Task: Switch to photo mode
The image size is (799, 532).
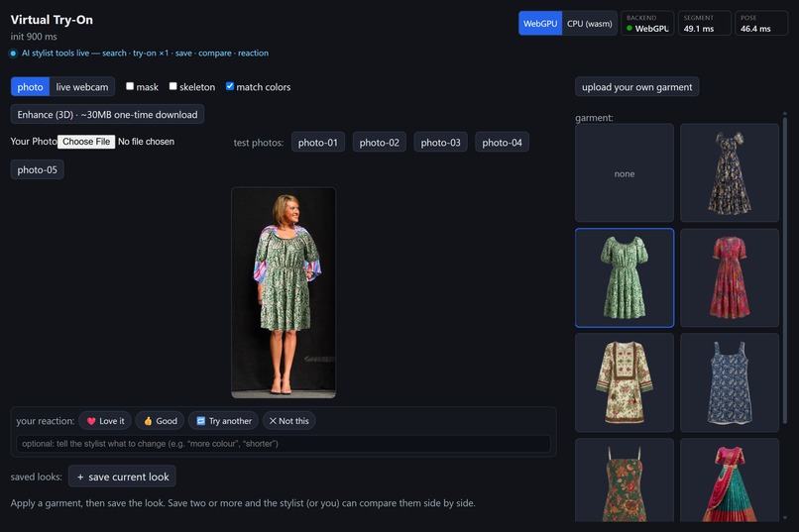Action: (x=30, y=86)
